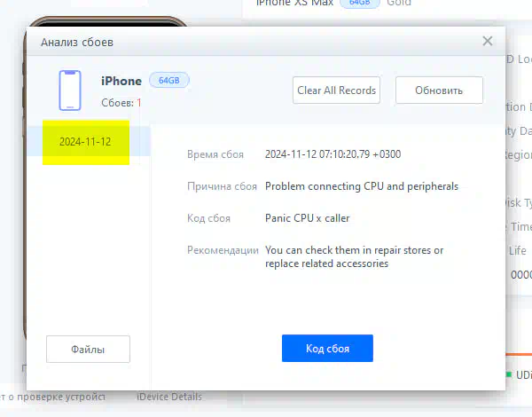Click the 64GB storage badge in the dialog
The image size is (532, 417).
169,81
